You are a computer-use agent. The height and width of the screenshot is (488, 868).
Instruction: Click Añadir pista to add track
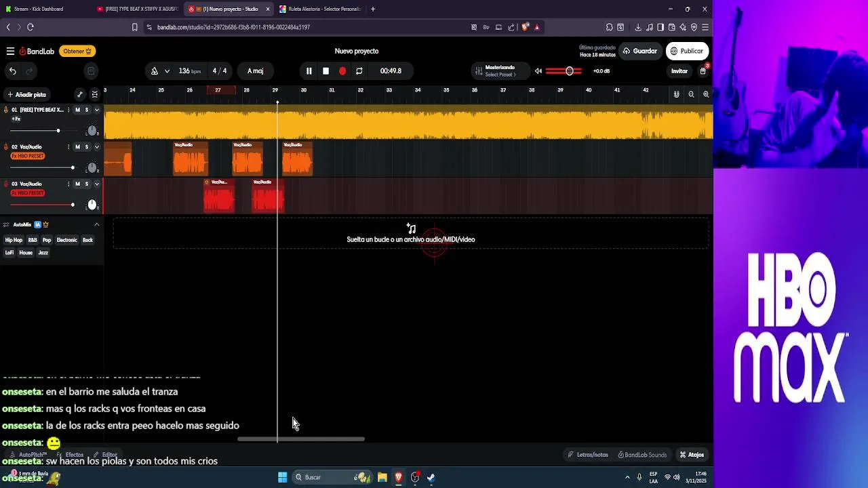point(26,94)
